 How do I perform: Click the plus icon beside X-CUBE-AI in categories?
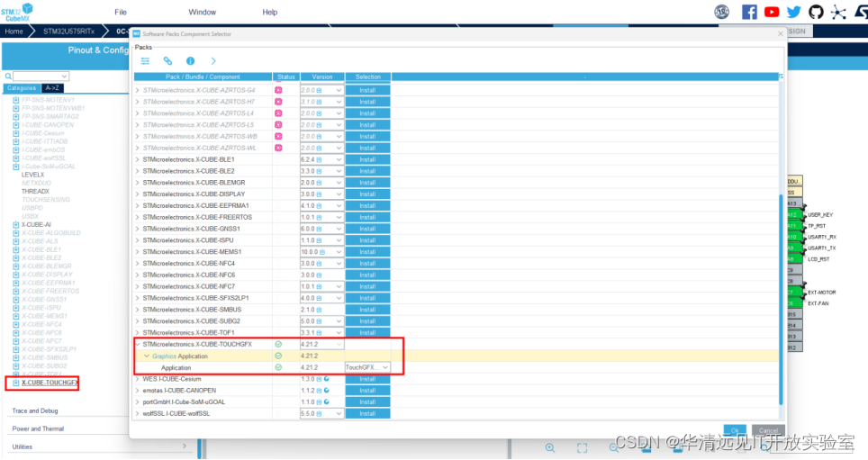pyautogui.click(x=16, y=225)
